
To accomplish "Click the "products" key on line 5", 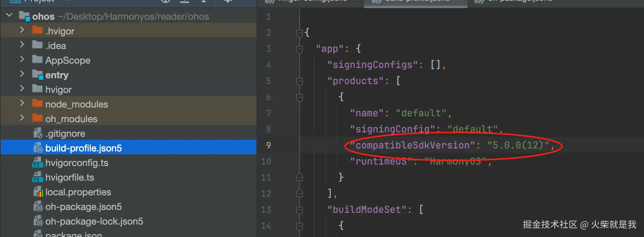I will [355, 81].
